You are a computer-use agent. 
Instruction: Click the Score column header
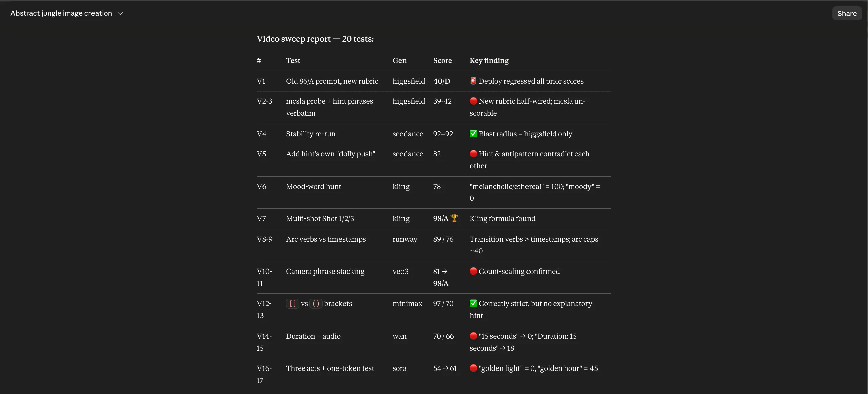point(442,60)
